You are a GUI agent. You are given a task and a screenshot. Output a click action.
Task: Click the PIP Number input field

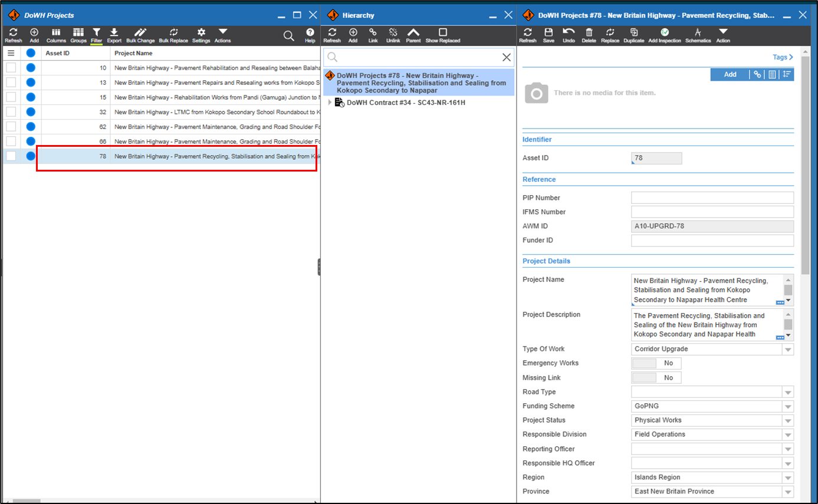point(712,198)
